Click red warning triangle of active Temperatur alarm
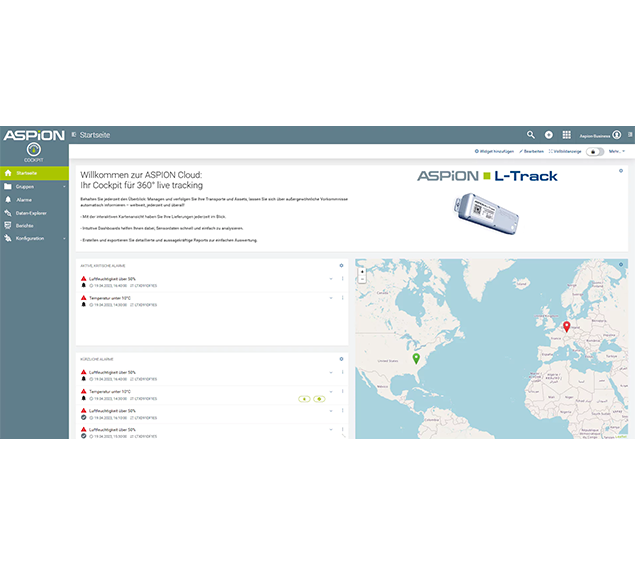The height and width of the screenshot is (565, 635). 84,298
